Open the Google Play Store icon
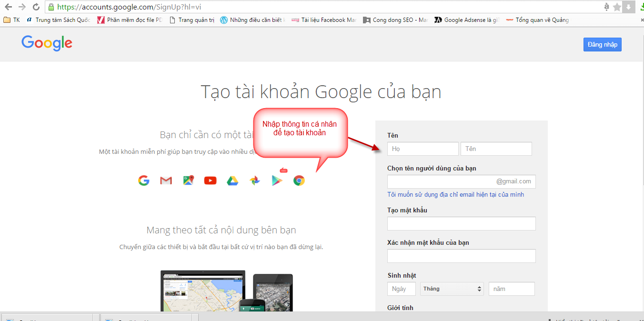This screenshot has width=644, height=321. 277,180
